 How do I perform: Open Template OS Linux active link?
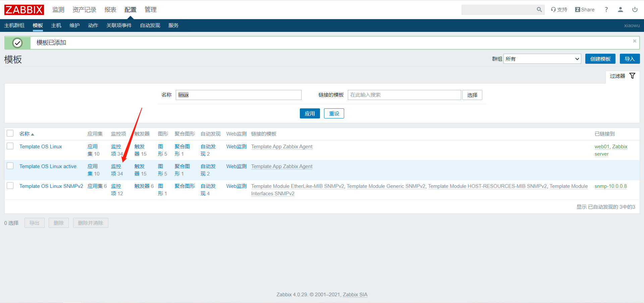(x=48, y=166)
